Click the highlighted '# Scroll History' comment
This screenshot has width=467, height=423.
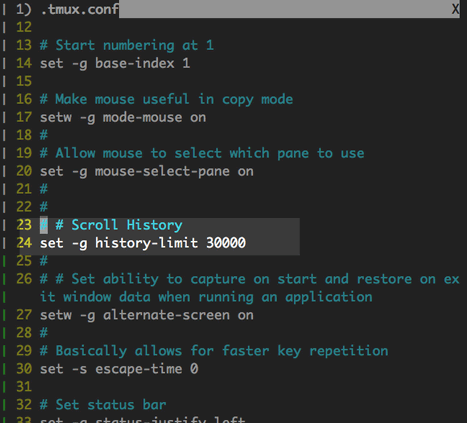[x=119, y=225]
